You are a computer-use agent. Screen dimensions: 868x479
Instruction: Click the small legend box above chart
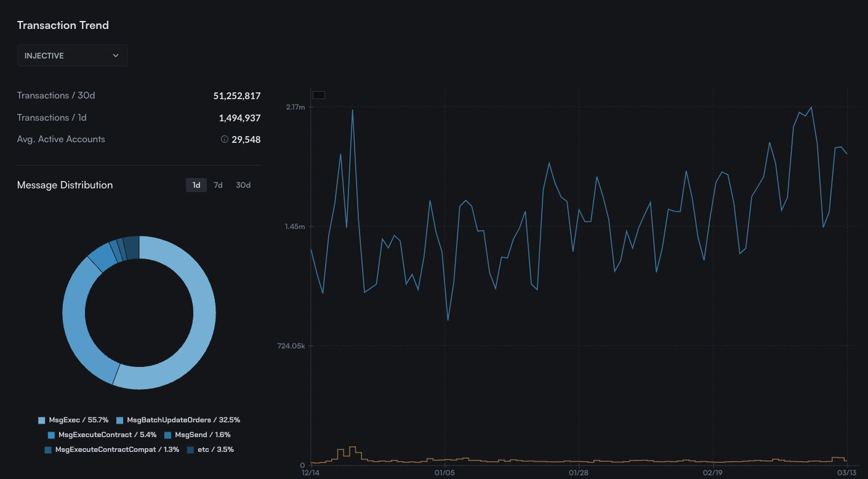click(x=318, y=95)
